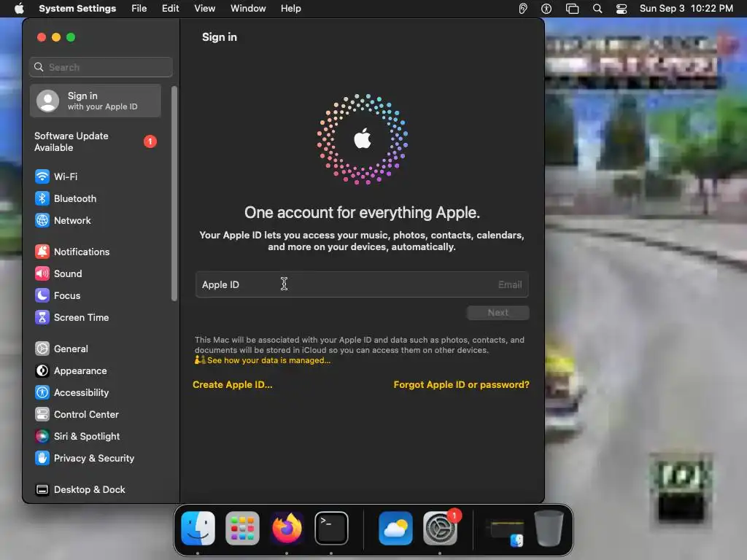Image resolution: width=747 pixels, height=560 pixels.
Task: Click the Stage Manager menu bar icon
Action: 572,9
